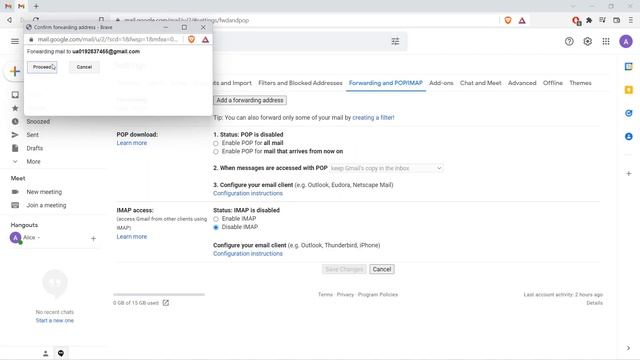Collapse side panel with bottom chevron
640x360 pixels.
(628, 348)
